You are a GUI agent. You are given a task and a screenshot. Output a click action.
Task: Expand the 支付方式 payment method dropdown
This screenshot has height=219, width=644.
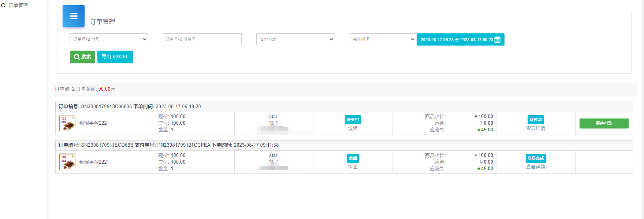click(x=295, y=39)
